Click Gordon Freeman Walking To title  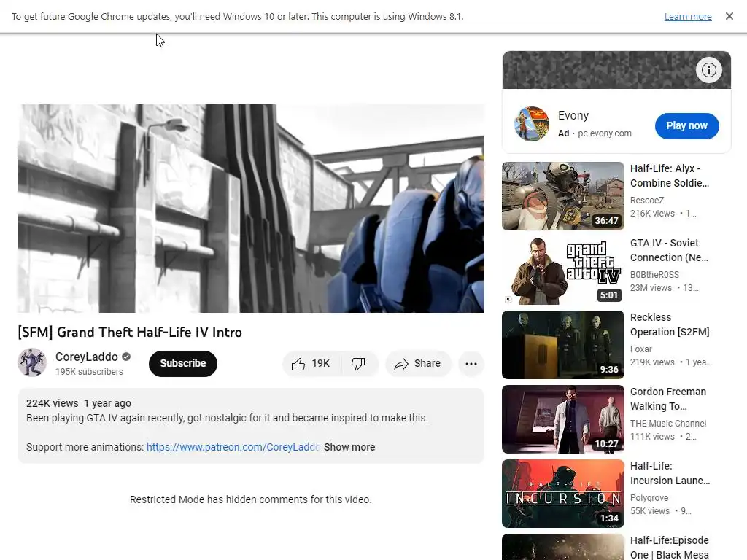coord(668,399)
